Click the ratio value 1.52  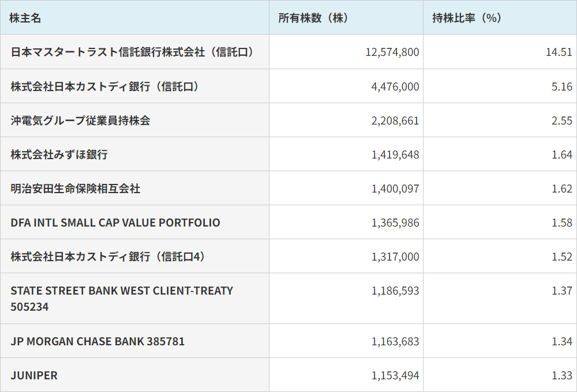coord(561,257)
